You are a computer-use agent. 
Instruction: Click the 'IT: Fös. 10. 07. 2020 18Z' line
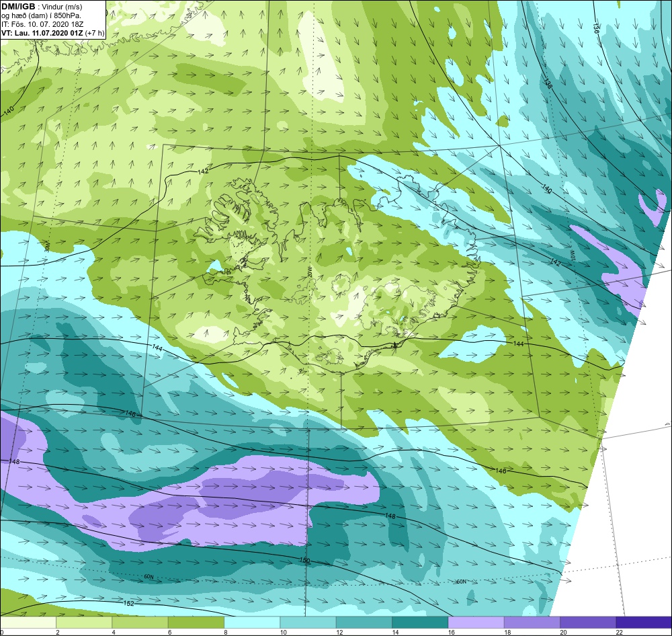point(44,24)
